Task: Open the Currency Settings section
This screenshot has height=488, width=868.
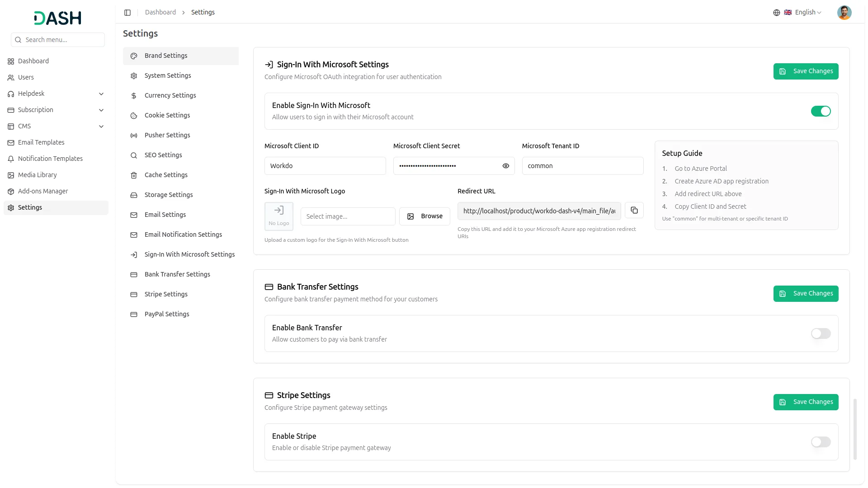Action: click(170, 95)
